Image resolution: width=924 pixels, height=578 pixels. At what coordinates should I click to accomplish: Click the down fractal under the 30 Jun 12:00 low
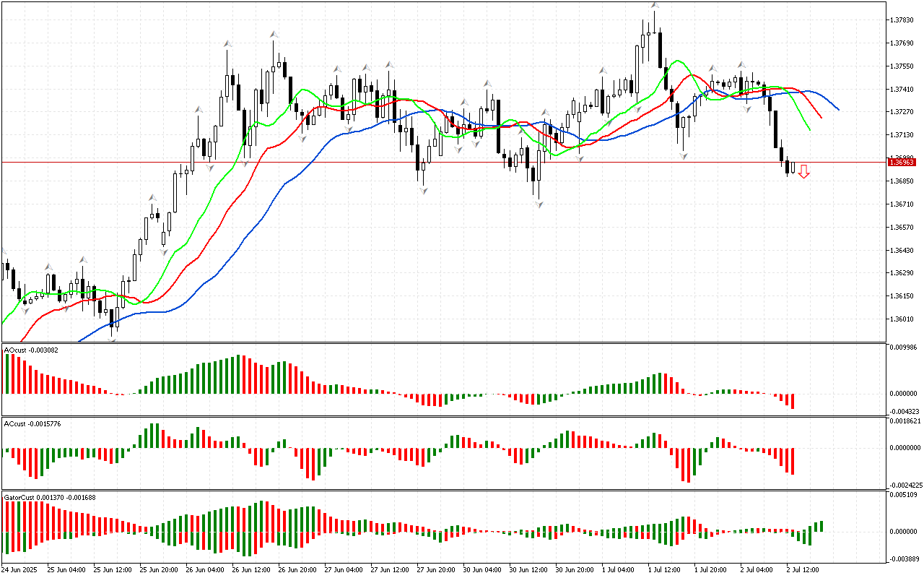(539, 205)
